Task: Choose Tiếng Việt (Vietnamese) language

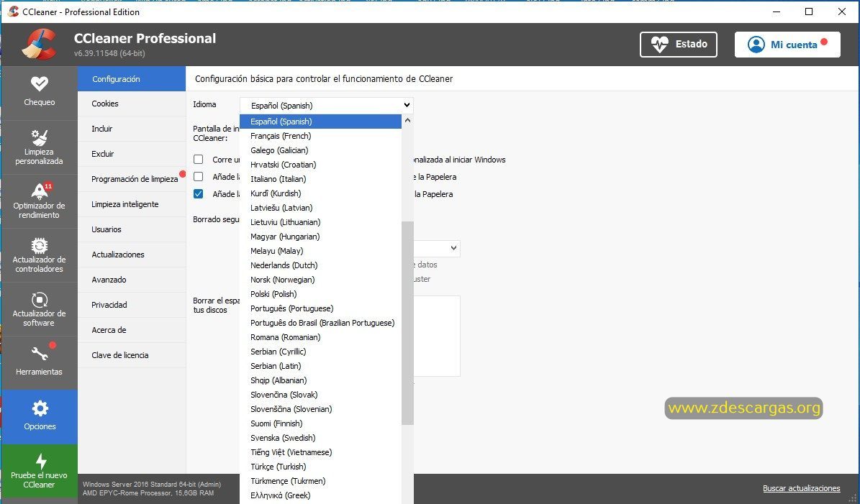Action: point(321,452)
